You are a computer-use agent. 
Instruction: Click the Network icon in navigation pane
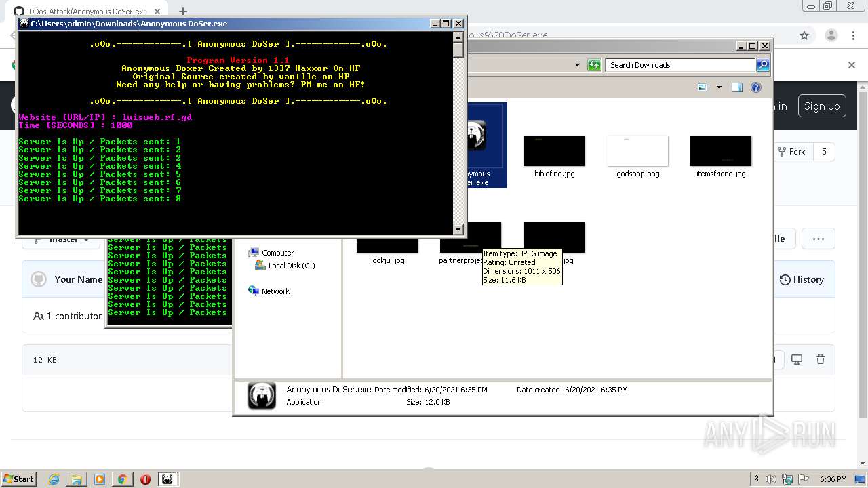(x=254, y=291)
